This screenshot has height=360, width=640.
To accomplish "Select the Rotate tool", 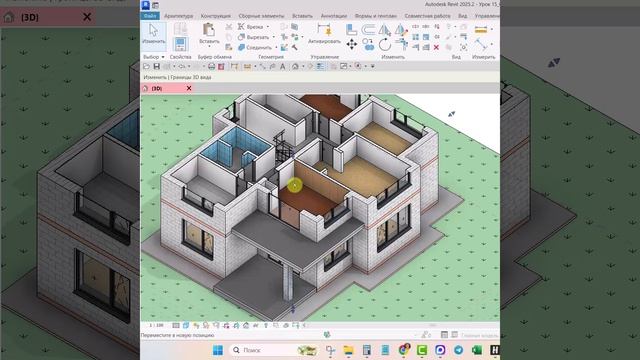I will coord(384,44).
